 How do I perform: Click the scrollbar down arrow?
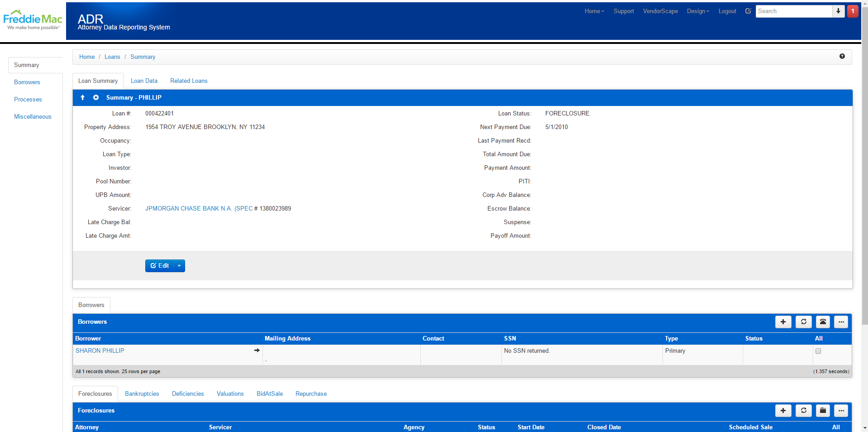(865, 428)
